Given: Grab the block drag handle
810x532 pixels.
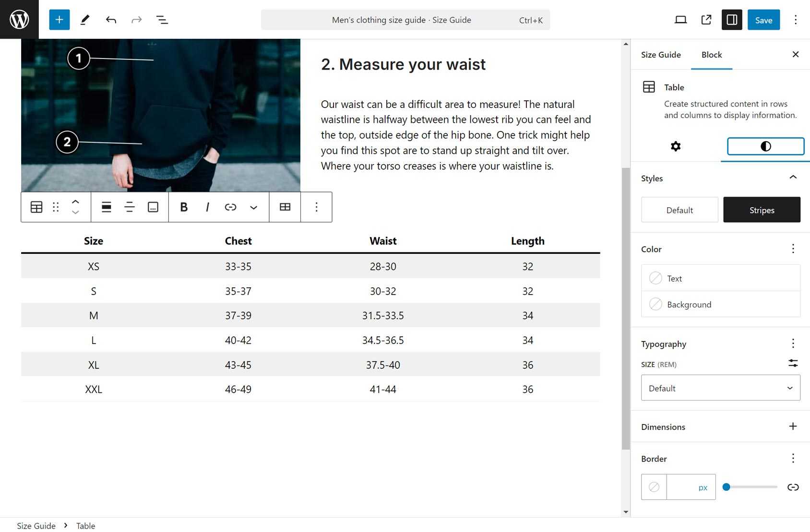Looking at the screenshot, I should click(56, 207).
